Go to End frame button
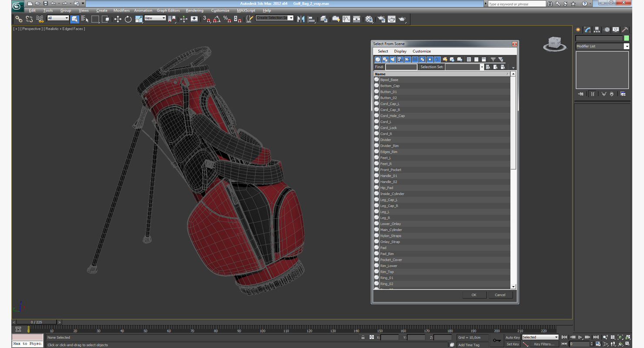The width and height of the screenshot is (644, 348). 596,337
